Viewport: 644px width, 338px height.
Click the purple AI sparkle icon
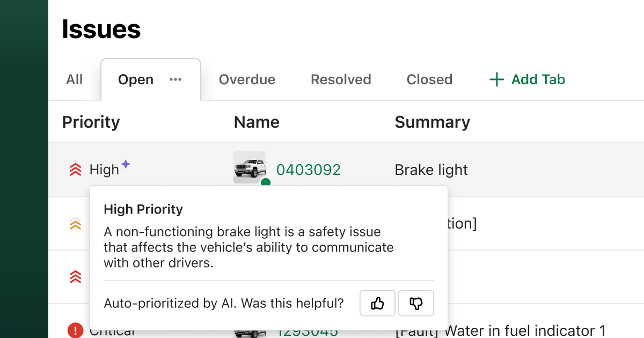[x=126, y=164]
